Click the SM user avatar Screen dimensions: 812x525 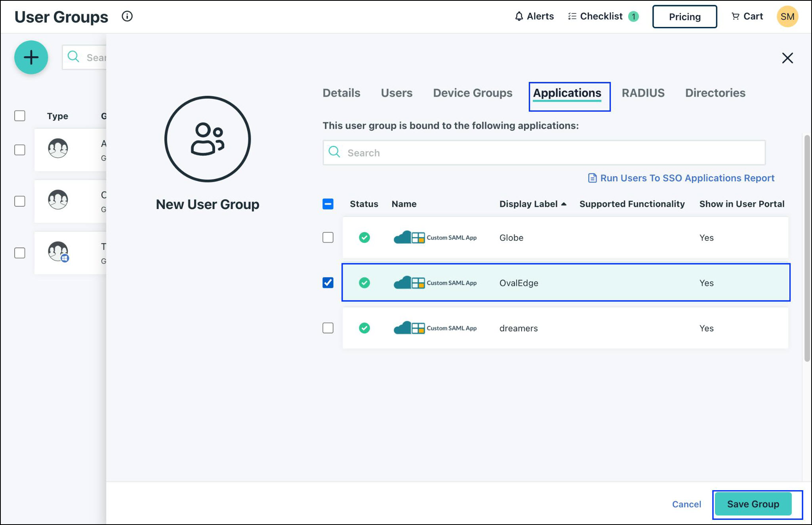click(787, 17)
